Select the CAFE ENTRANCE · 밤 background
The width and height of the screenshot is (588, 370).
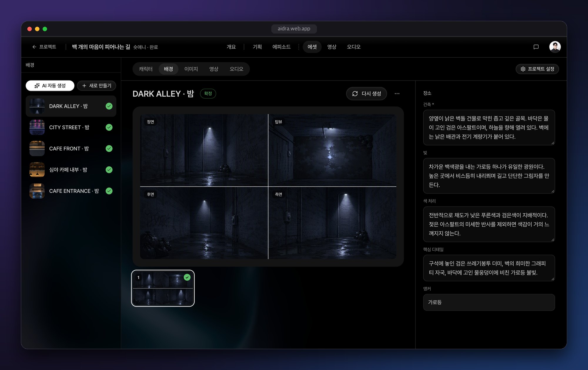tap(71, 191)
